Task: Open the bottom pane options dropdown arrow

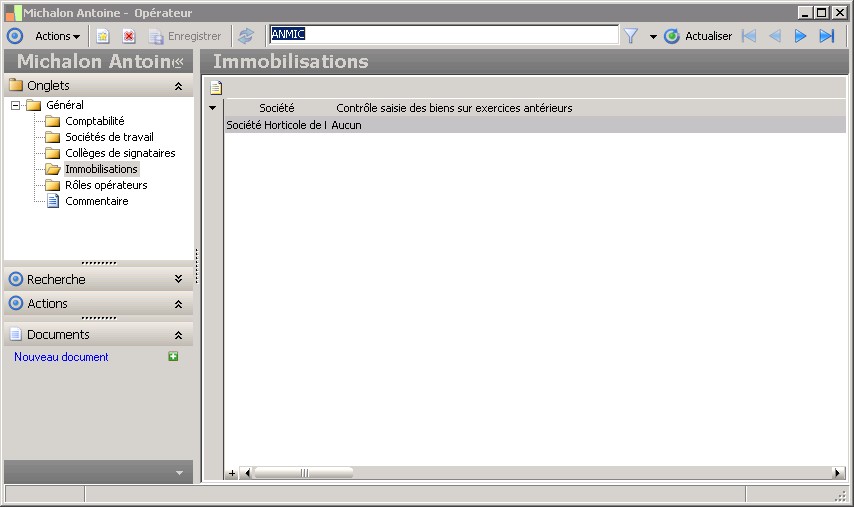Action: (180, 473)
